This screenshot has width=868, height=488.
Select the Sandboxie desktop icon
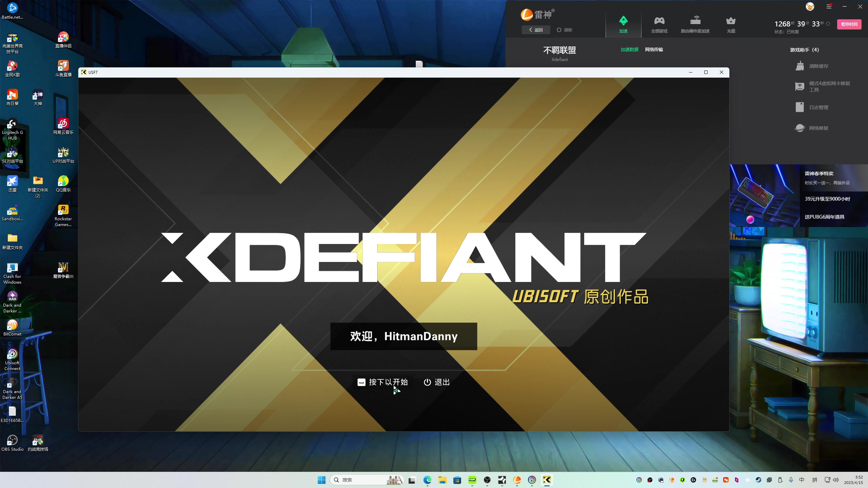(13, 213)
